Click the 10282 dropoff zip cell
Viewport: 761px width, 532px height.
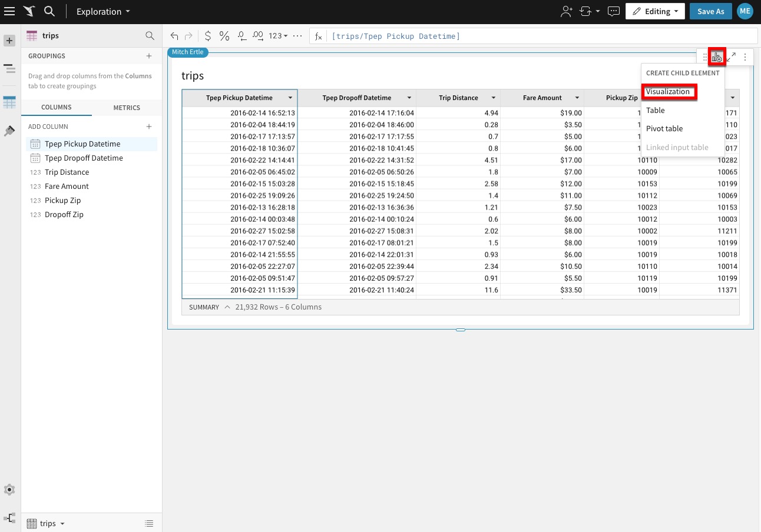(x=699, y=160)
